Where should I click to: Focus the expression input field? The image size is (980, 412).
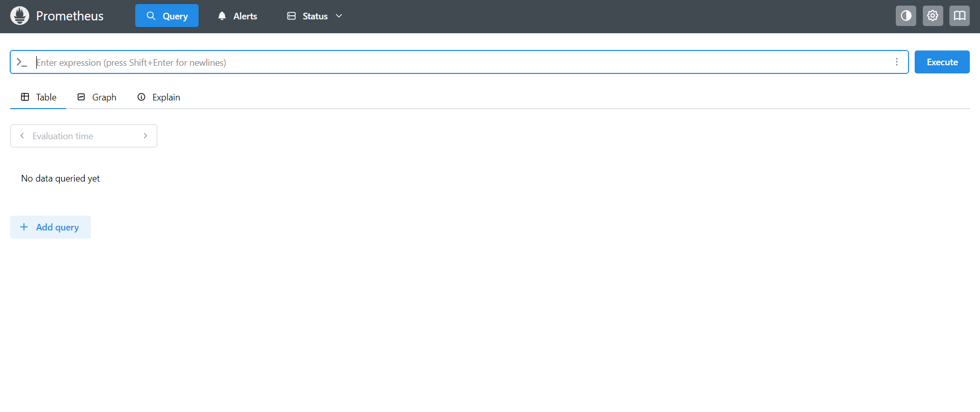(459, 62)
